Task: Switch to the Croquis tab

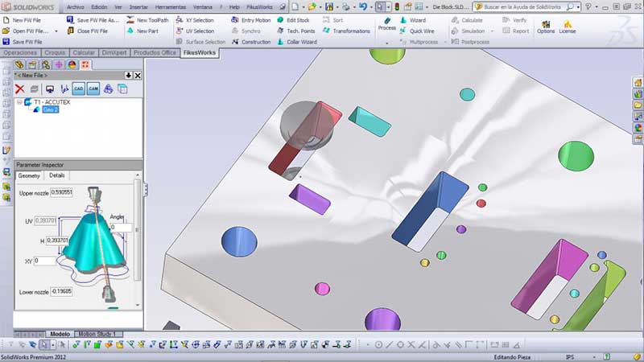Action: 55,52
